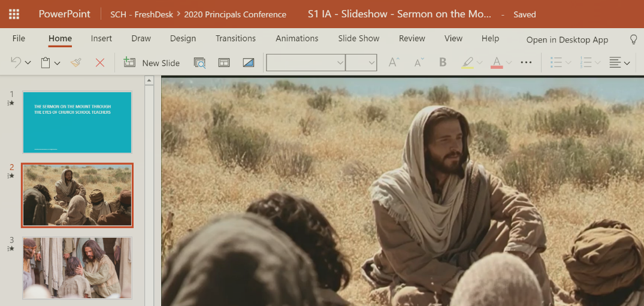
Task: Click Open in Desktop App
Action: [567, 40]
